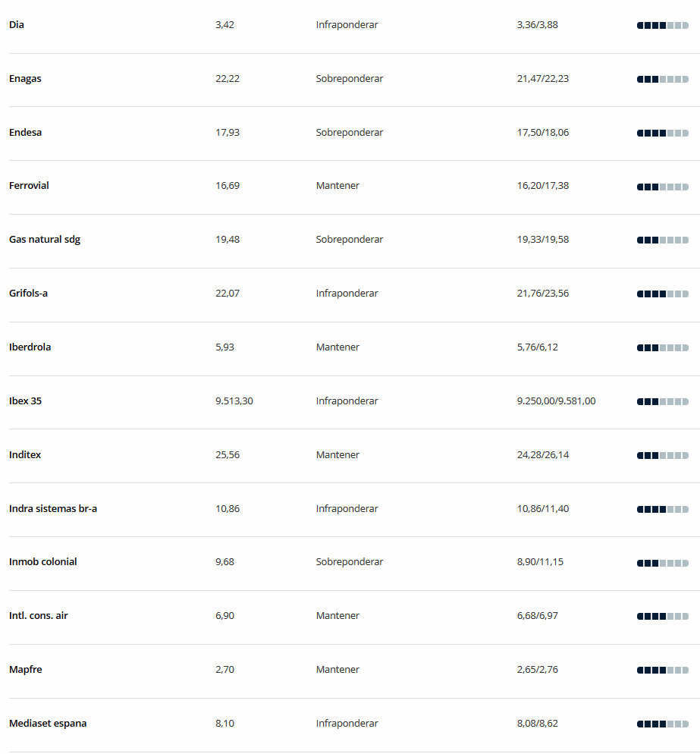Screen dimensions: 700x754
Task: Open the Enagas stock link
Action: (25, 78)
